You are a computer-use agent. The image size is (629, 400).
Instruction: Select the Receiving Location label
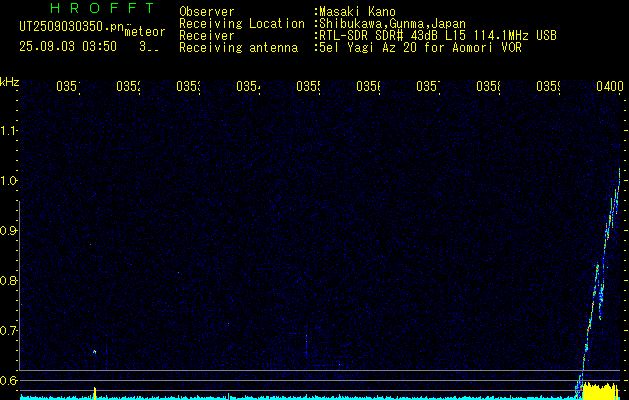(x=242, y=24)
